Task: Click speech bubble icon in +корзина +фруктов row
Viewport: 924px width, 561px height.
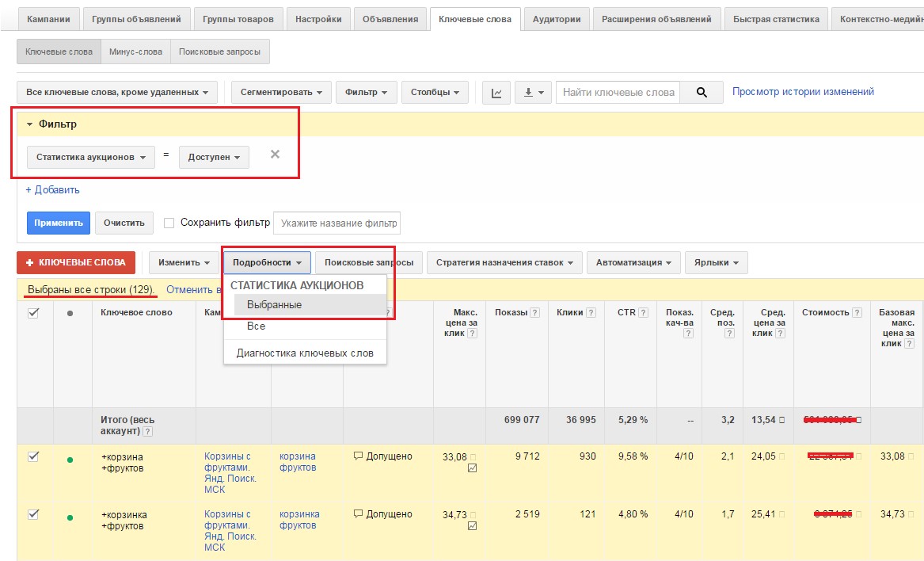Action: [358, 456]
